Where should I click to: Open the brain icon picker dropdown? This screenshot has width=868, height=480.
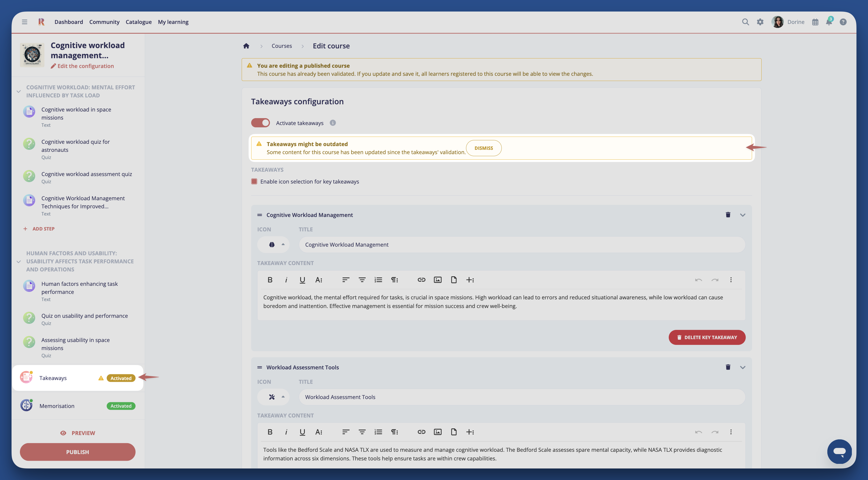tap(273, 245)
